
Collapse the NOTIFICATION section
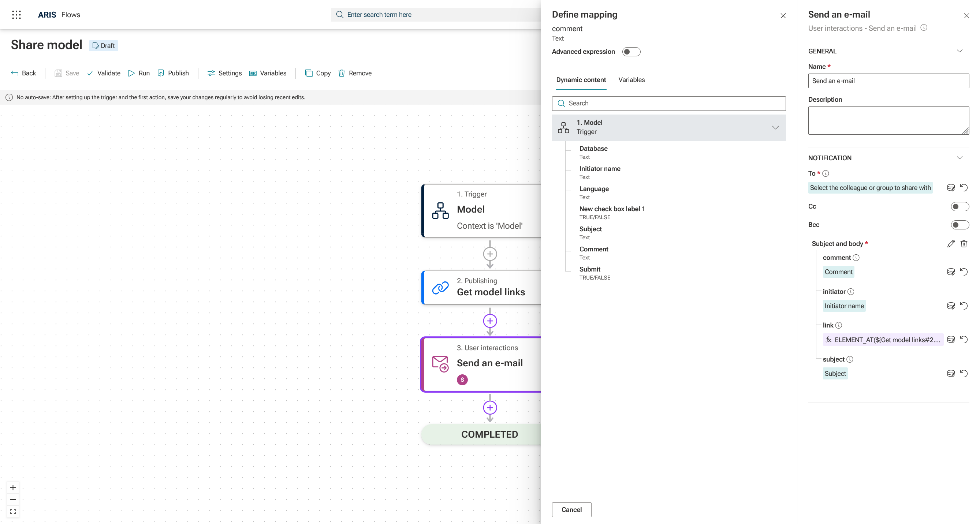pyautogui.click(x=959, y=158)
